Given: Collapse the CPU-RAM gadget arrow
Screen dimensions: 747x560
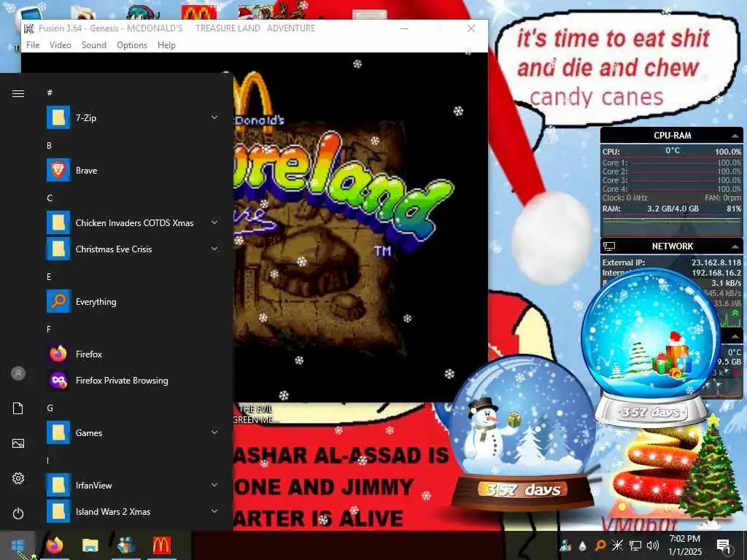Looking at the screenshot, I should [x=735, y=136].
